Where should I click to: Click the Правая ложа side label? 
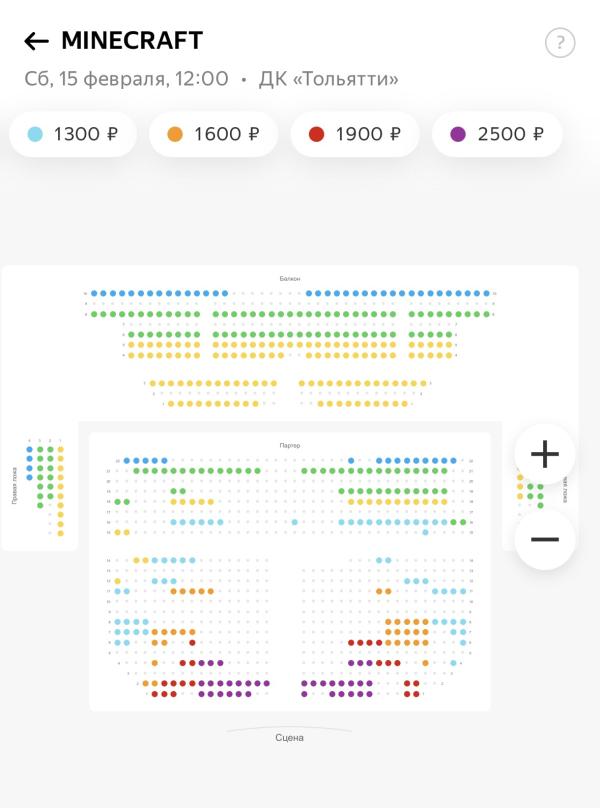click(15, 485)
